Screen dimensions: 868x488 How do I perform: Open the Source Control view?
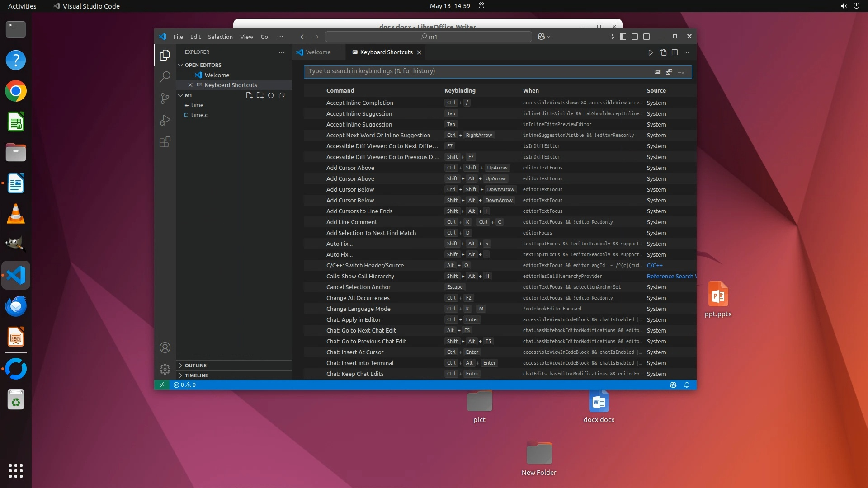[x=165, y=98]
